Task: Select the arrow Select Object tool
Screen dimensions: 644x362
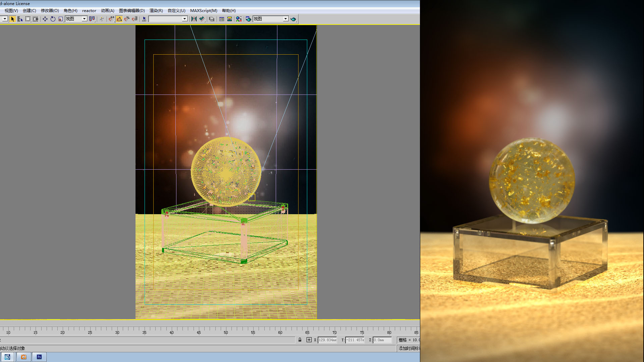Action: tap(12, 19)
